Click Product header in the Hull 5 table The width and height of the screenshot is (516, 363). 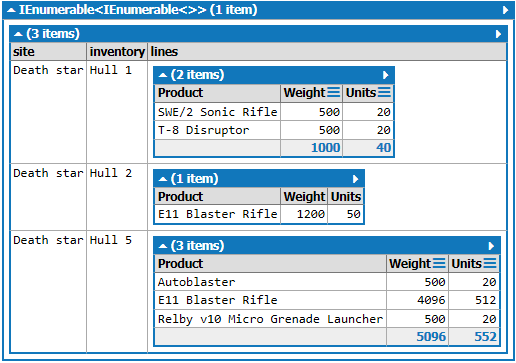point(271,264)
